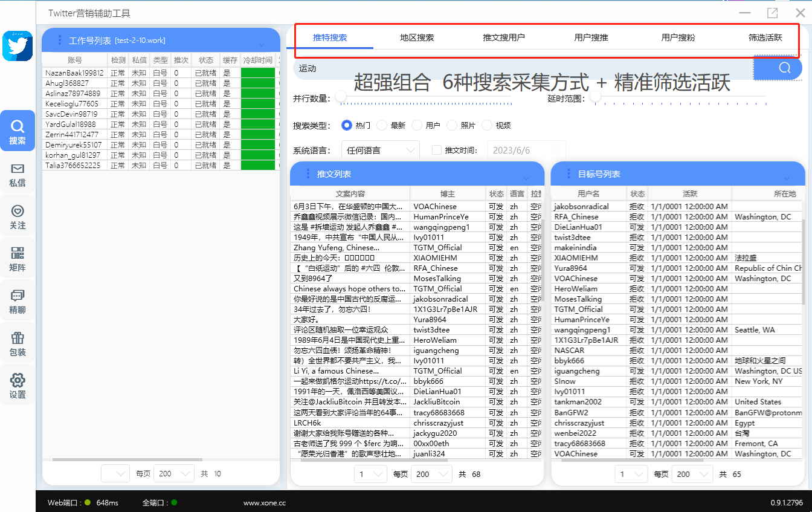Viewport: 812px width, 512px height.
Task: Click the 全端口 status indicator dot
Action: (174, 502)
